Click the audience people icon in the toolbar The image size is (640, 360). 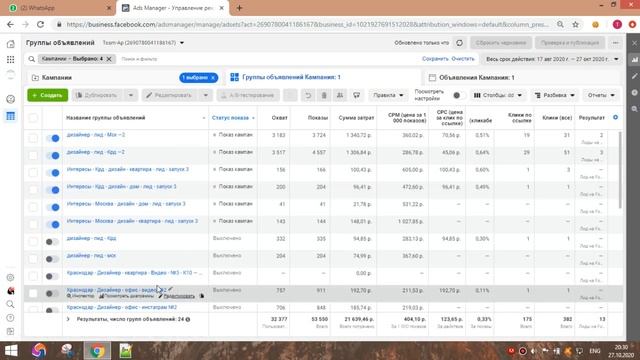[340, 95]
